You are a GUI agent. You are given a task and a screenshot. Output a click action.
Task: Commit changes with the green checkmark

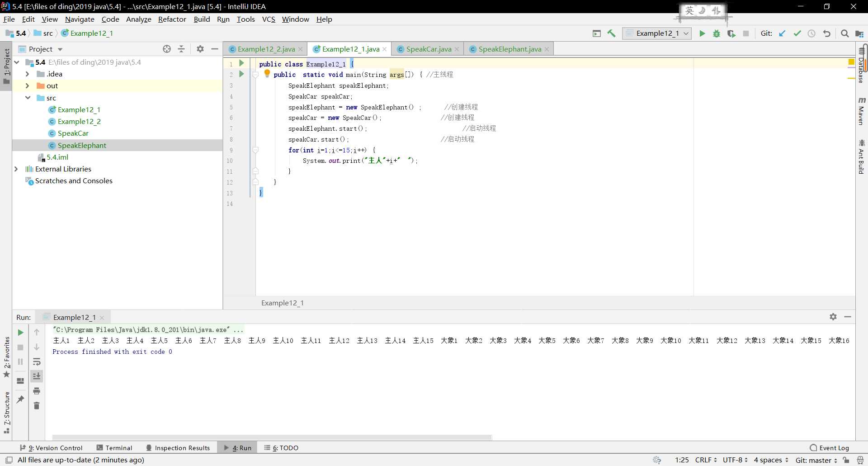(797, 33)
